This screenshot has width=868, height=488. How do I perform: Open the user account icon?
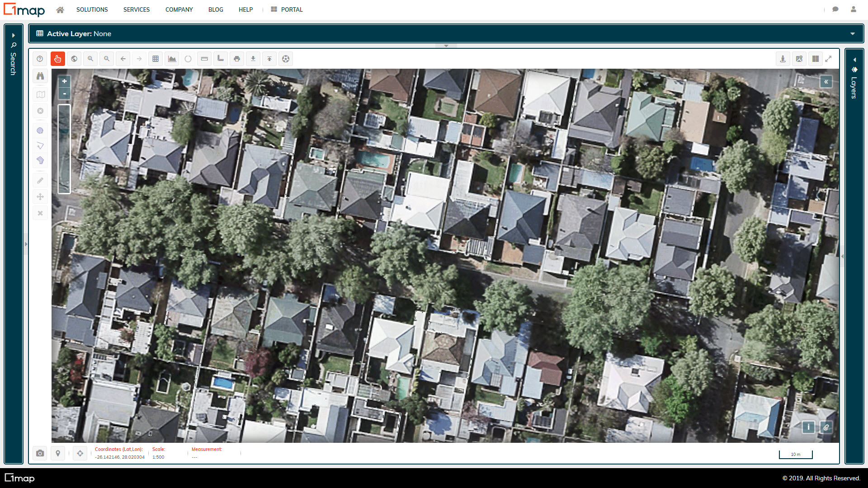(854, 9)
